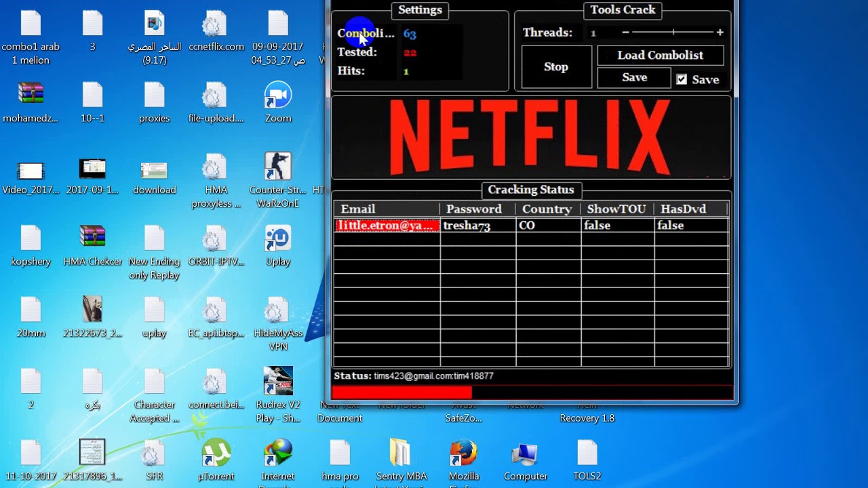868x488 pixels.
Task: Click the 'tresha73' password cell
Action: coord(478,226)
